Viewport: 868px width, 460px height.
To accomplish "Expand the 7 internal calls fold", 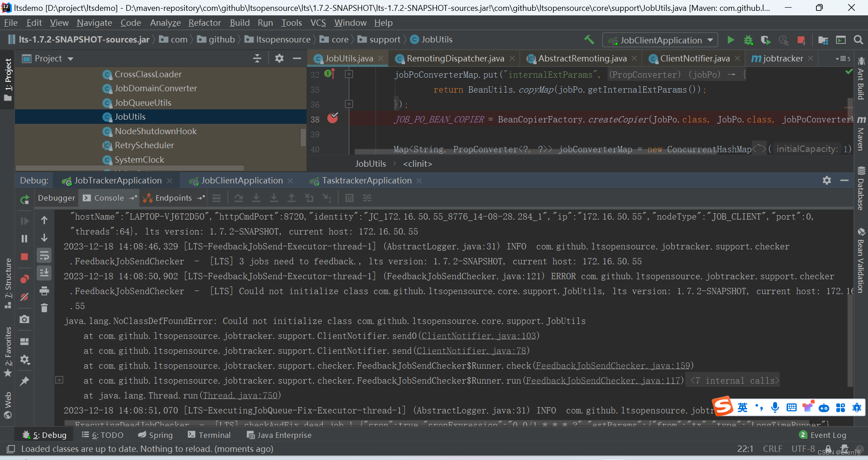I will 735,380.
